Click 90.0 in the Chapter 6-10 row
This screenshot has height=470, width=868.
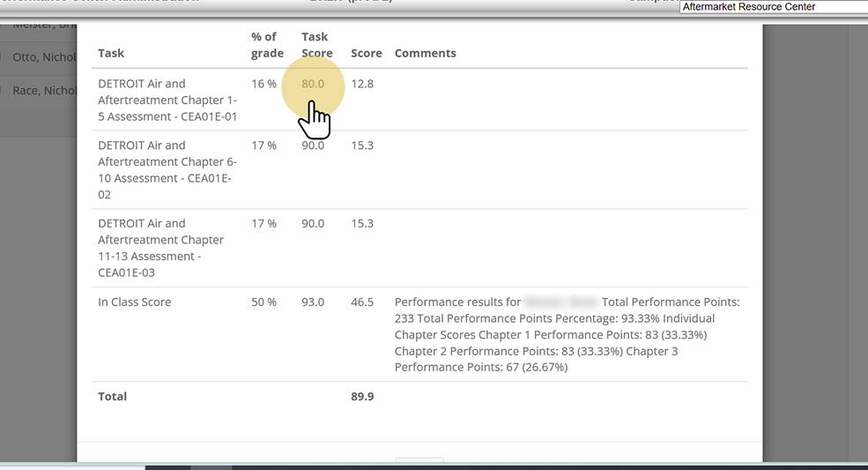[313, 145]
